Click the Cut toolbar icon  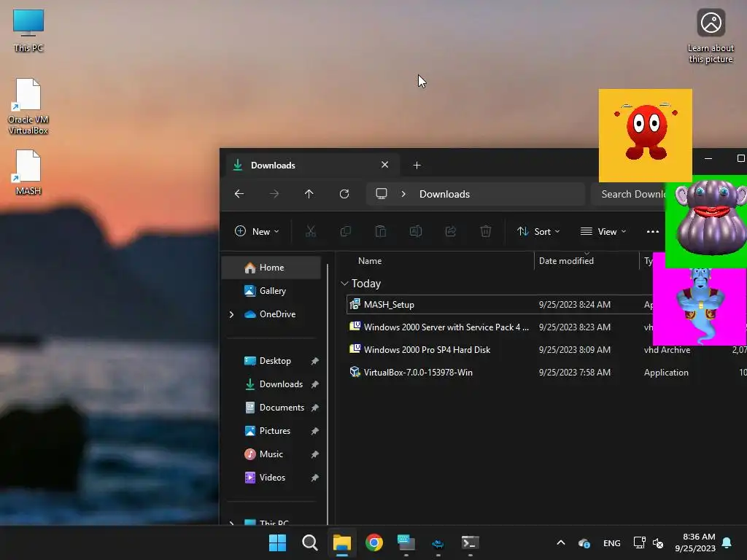(311, 231)
